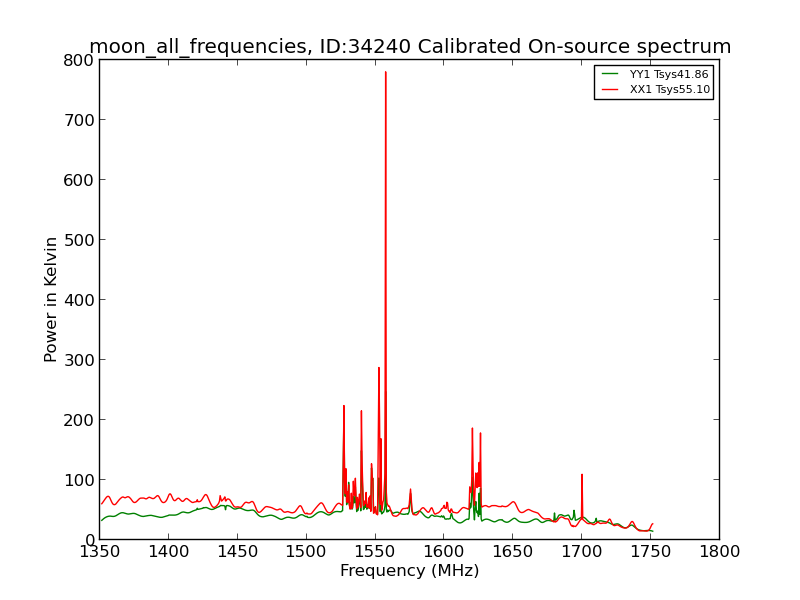Click the x-axis tick label 1350
Image resolution: width=800 pixels, height=600 pixels.
point(99,552)
